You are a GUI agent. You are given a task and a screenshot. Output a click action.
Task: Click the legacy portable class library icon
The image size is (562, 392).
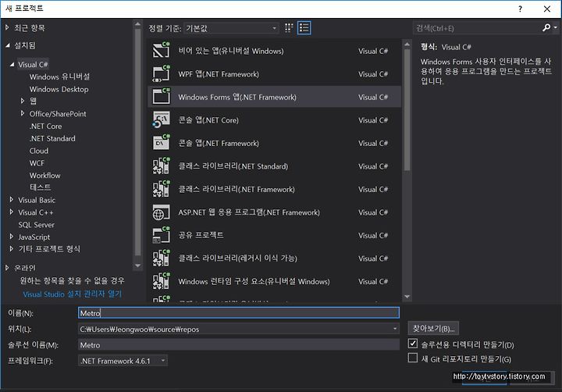[162, 258]
